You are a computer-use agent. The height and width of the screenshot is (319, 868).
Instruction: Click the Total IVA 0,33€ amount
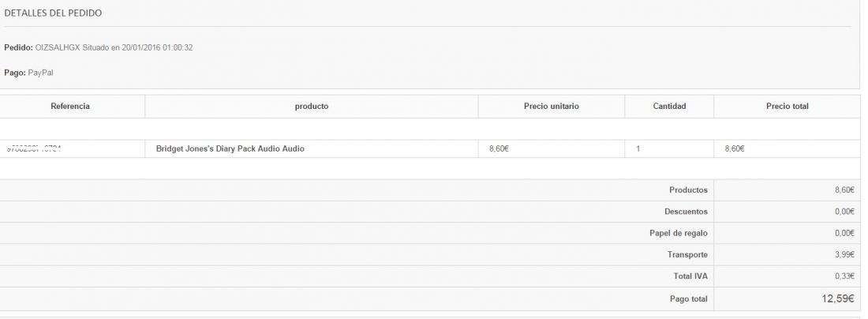[x=844, y=276]
